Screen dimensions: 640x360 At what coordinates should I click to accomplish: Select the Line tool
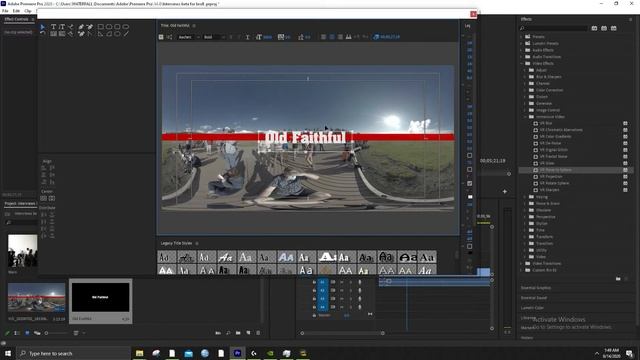pyautogui.click(x=126, y=34)
